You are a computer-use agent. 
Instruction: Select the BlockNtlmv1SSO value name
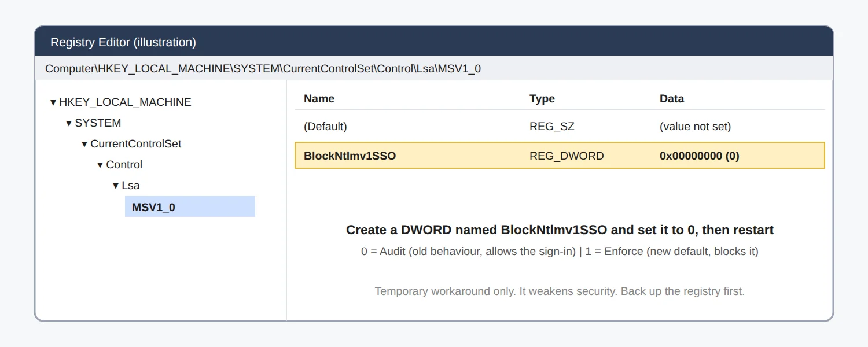click(350, 156)
